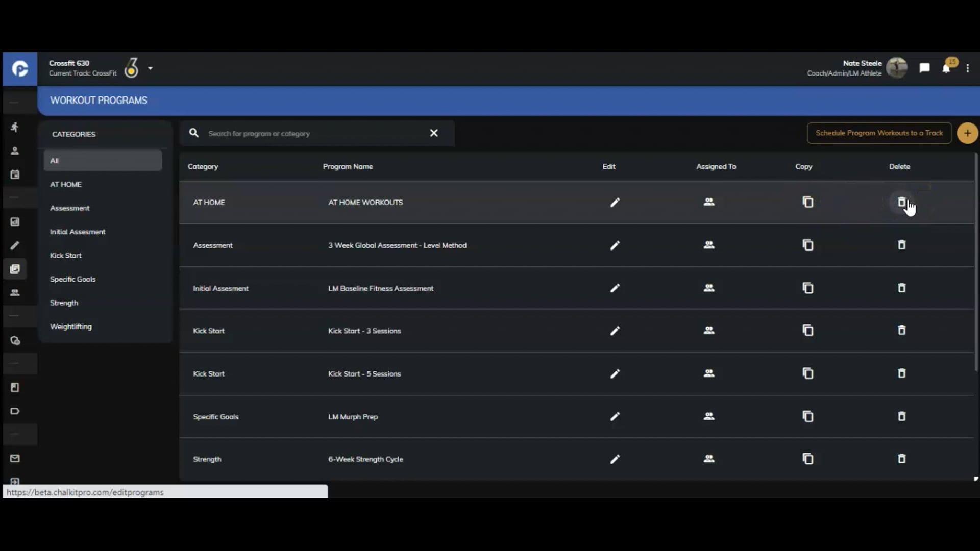Image resolution: width=980 pixels, height=551 pixels.
Task: Open the three-dot more options menu
Action: point(968,68)
